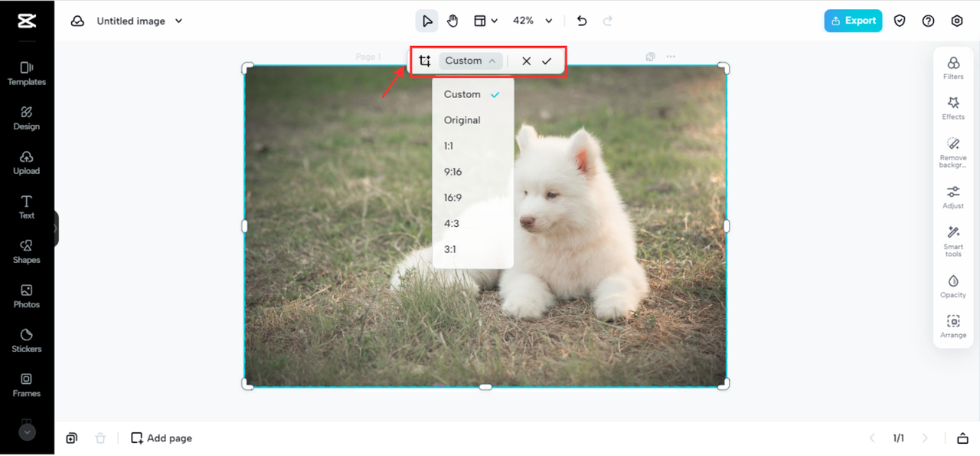Click the Page 1 label
980x456 pixels.
(367, 57)
